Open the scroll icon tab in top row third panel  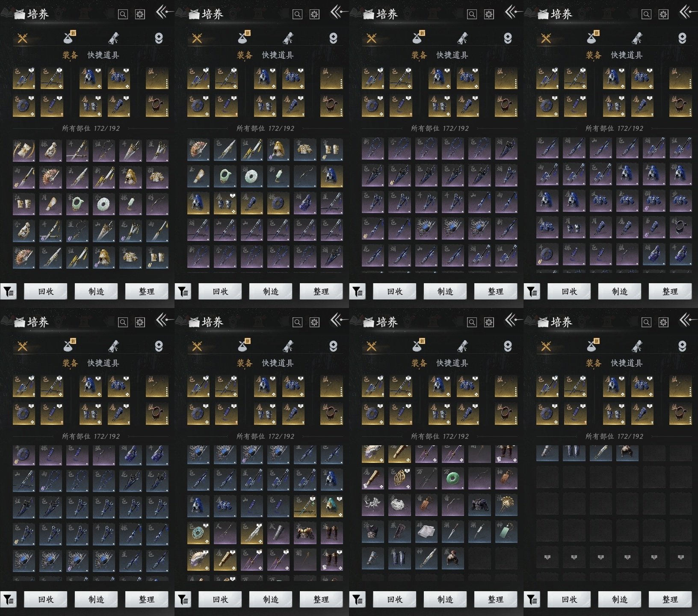[x=462, y=38]
